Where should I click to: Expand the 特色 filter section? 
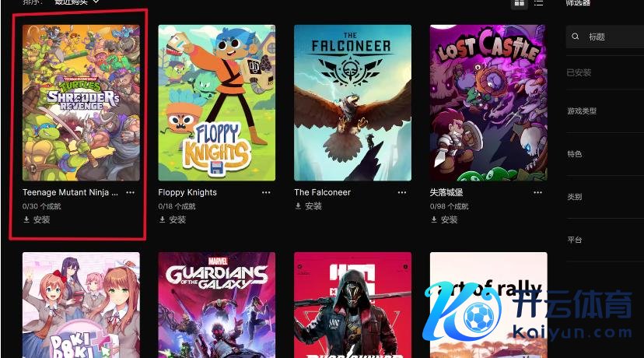(604, 154)
